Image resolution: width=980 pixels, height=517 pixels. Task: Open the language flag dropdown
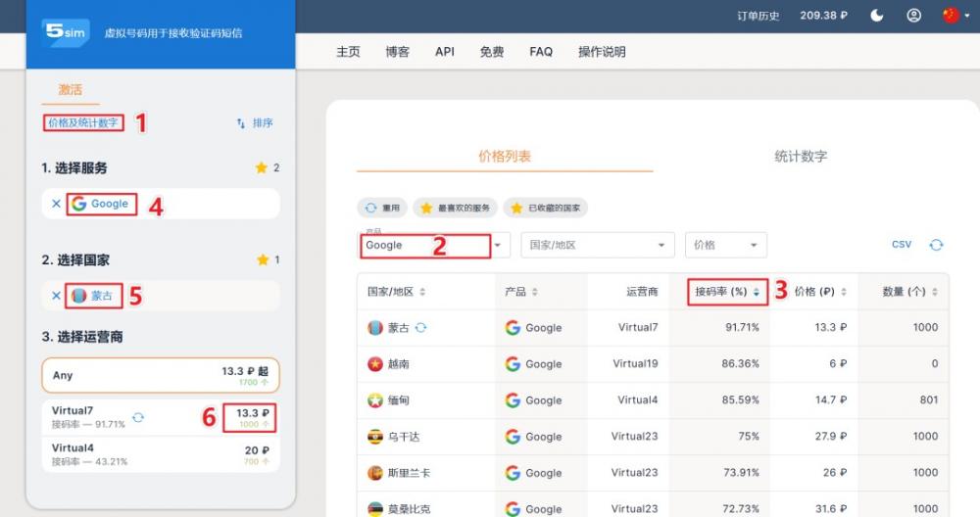956,15
